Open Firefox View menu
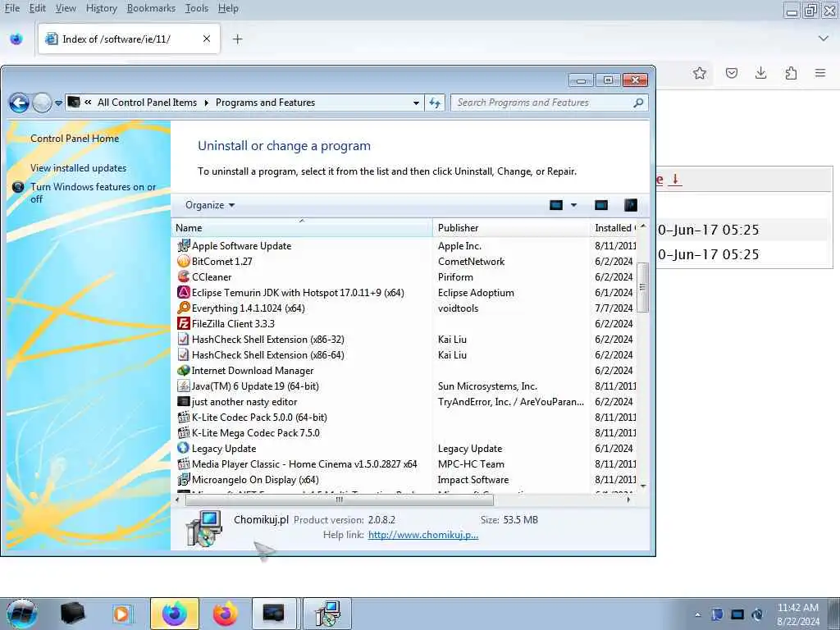The height and width of the screenshot is (630, 840). pyautogui.click(x=66, y=8)
